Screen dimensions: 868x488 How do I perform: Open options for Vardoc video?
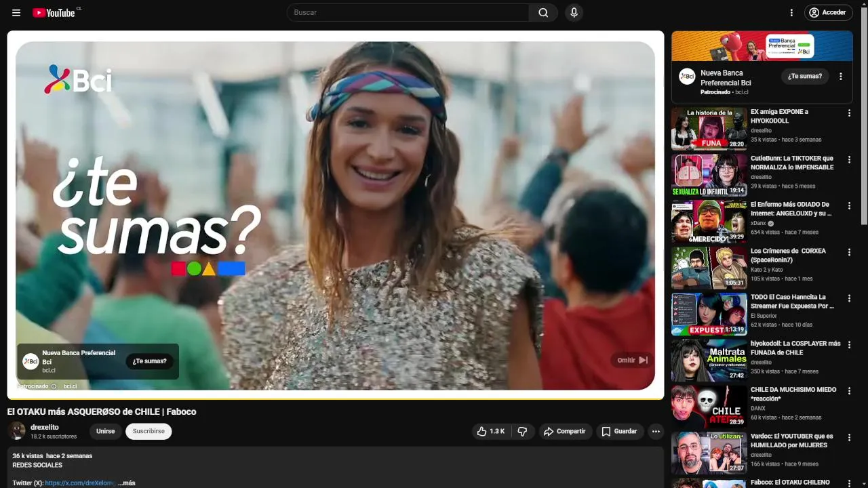pyautogui.click(x=849, y=437)
